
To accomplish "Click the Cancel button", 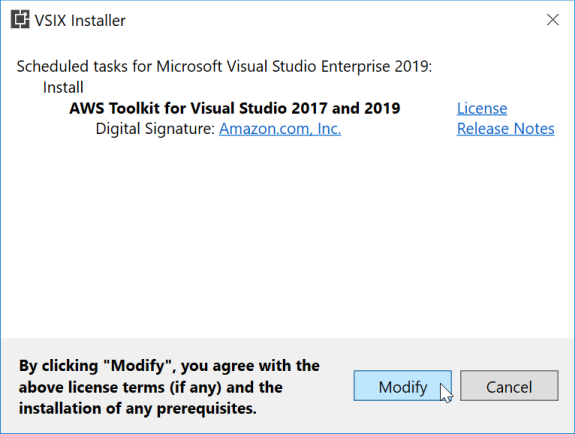I will point(509,386).
